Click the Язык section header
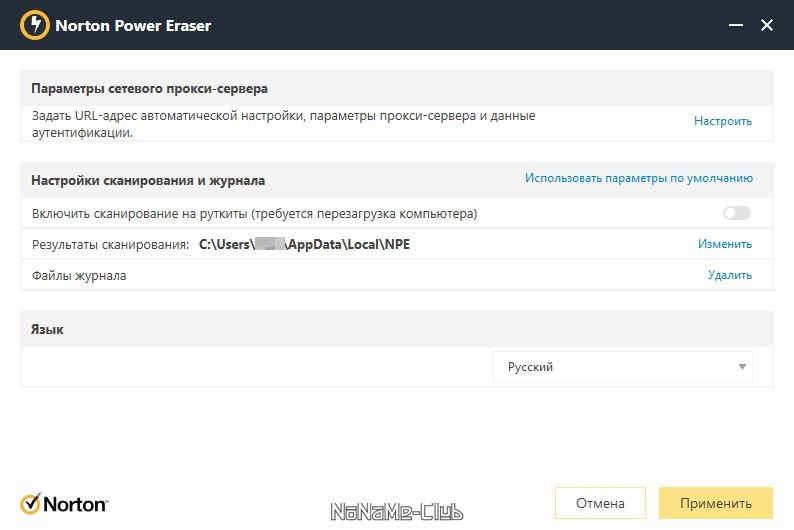Viewport: 794px width, 530px height. click(47, 329)
